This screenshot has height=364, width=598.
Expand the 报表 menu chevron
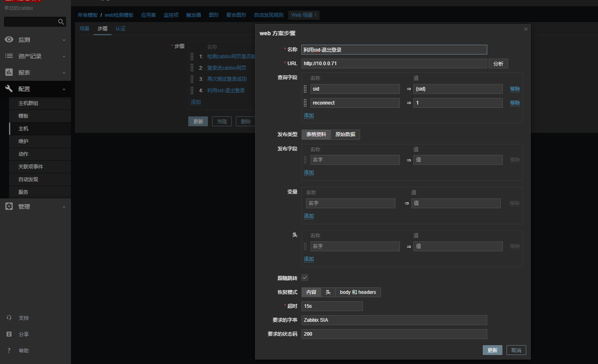tap(64, 73)
